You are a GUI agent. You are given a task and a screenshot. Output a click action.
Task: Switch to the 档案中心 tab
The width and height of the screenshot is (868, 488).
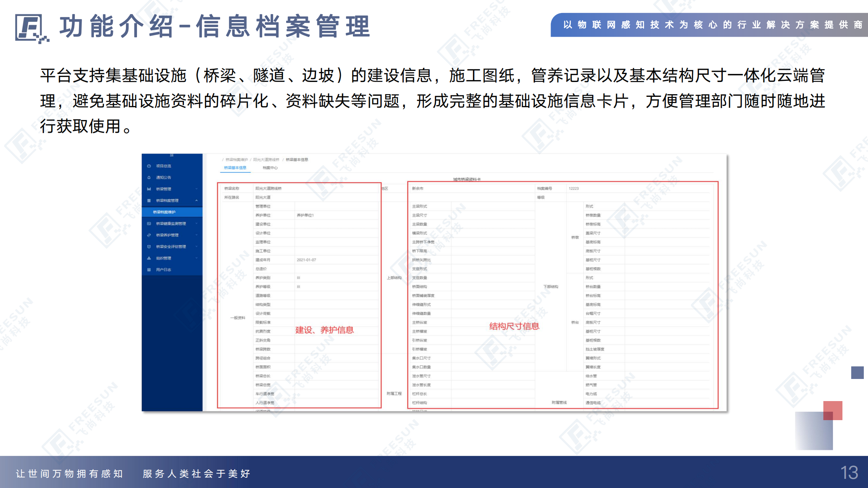(x=270, y=168)
